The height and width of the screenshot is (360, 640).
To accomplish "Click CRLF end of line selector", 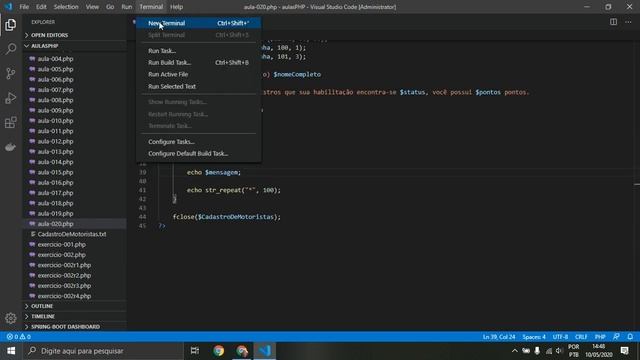I will click(581, 337).
